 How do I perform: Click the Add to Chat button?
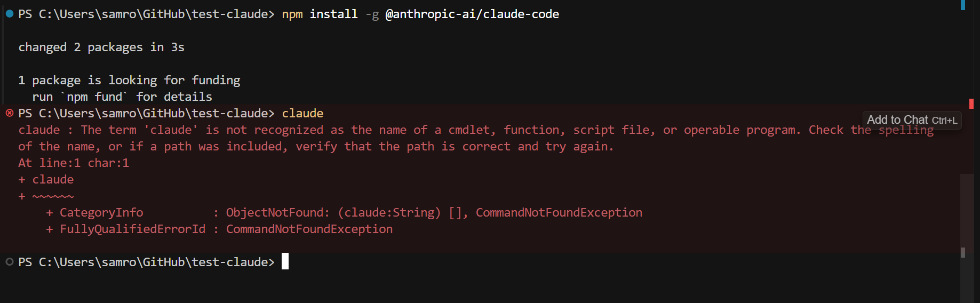coord(912,120)
